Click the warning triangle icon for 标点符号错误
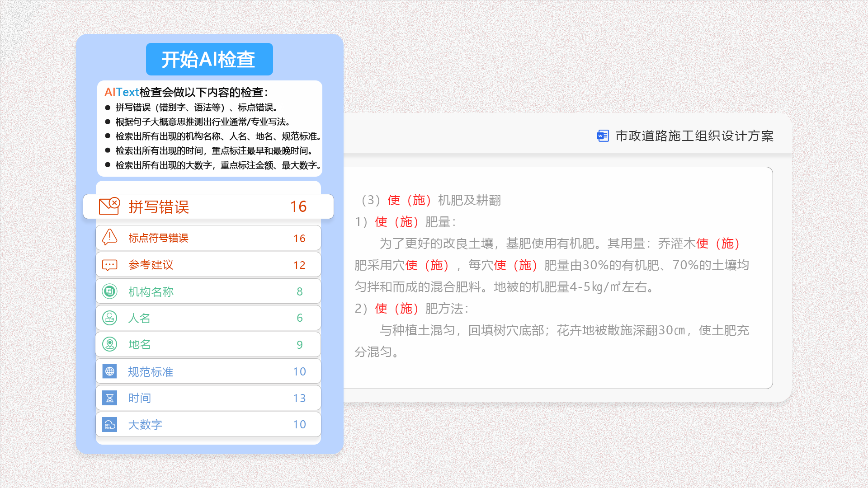Screen dimensions: 868x488 (109, 237)
